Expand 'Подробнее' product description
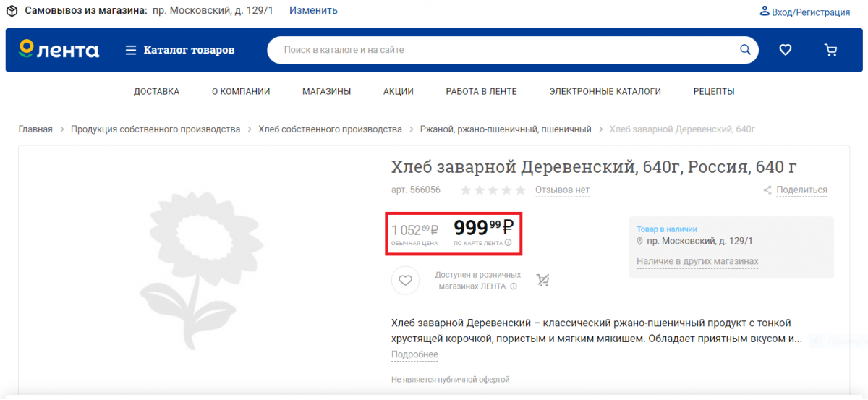Viewport: 868px width, 400px height. point(414,354)
